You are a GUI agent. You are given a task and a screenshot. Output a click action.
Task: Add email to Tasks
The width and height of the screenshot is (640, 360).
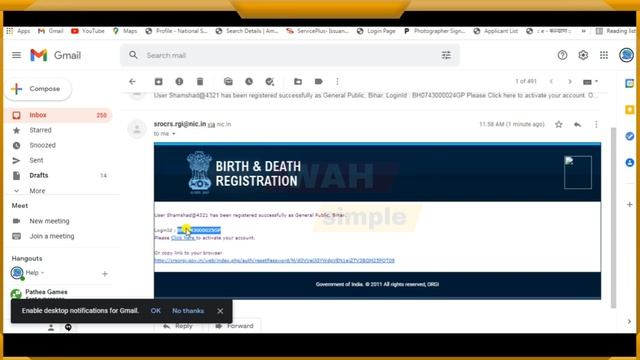(x=269, y=82)
